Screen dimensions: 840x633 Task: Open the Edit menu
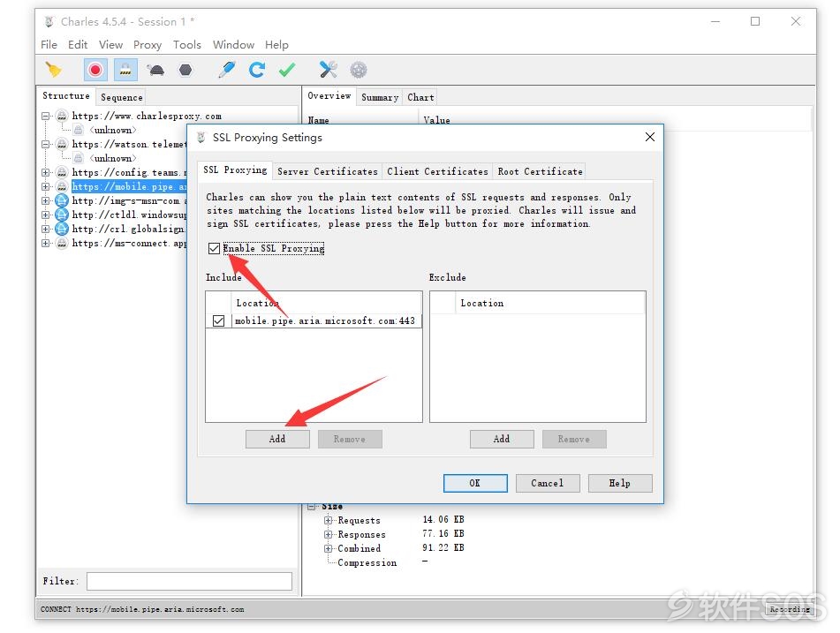[78, 44]
